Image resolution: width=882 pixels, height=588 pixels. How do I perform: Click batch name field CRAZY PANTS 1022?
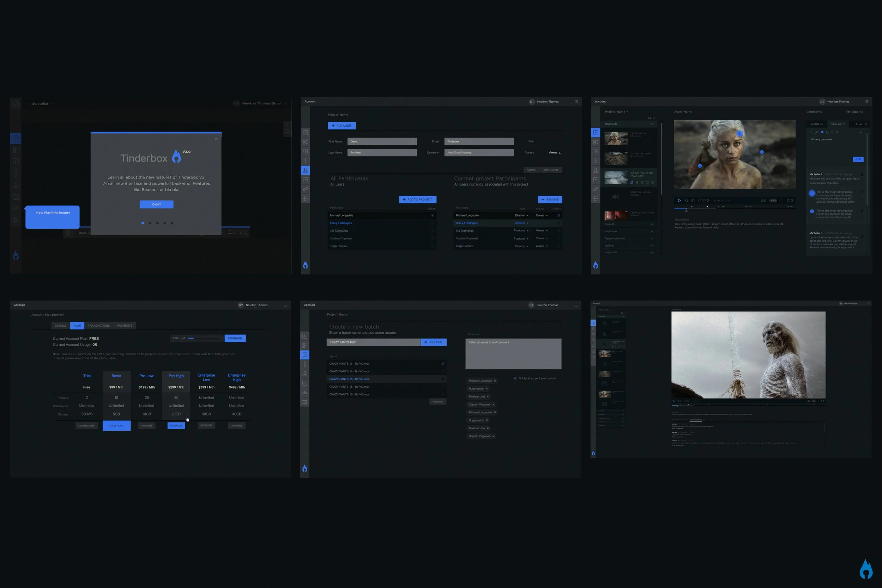pyautogui.click(x=373, y=343)
